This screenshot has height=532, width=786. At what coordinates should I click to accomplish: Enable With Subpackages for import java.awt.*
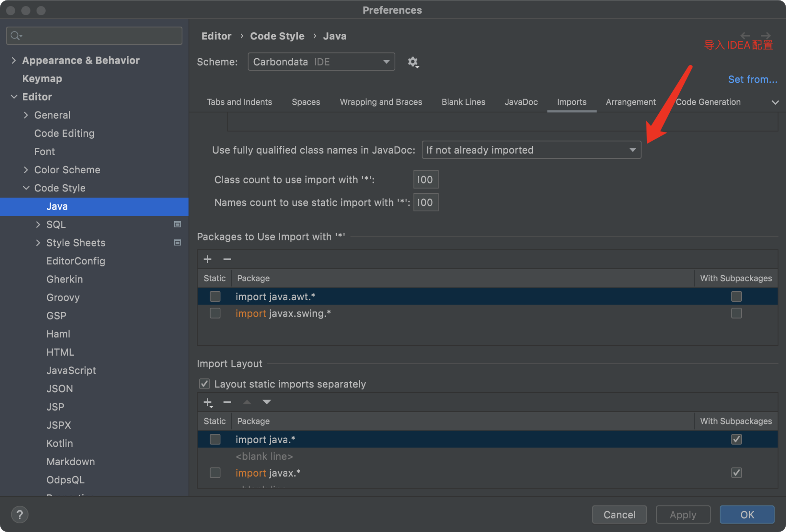(736, 296)
